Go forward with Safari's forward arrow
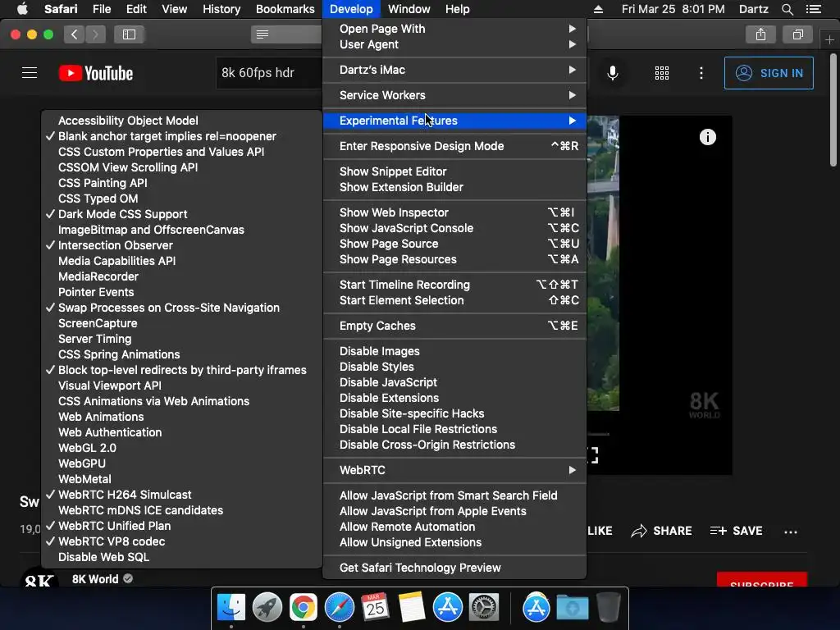 point(95,34)
